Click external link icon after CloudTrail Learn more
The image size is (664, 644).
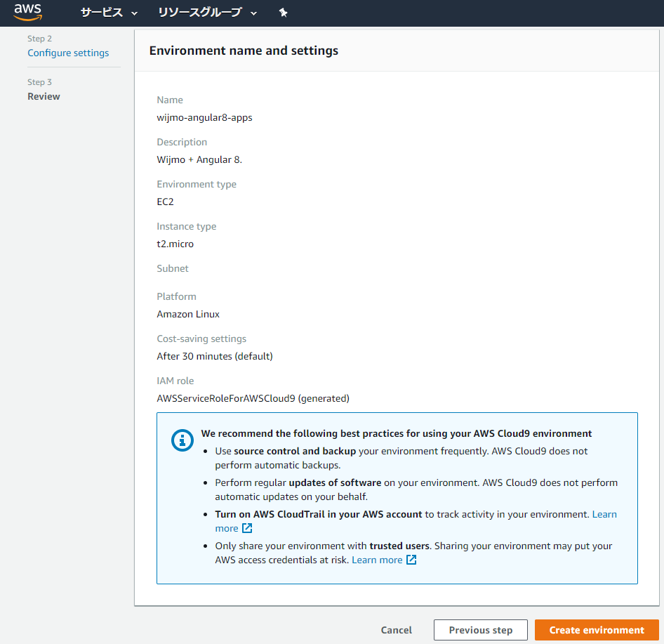(x=247, y=528)
